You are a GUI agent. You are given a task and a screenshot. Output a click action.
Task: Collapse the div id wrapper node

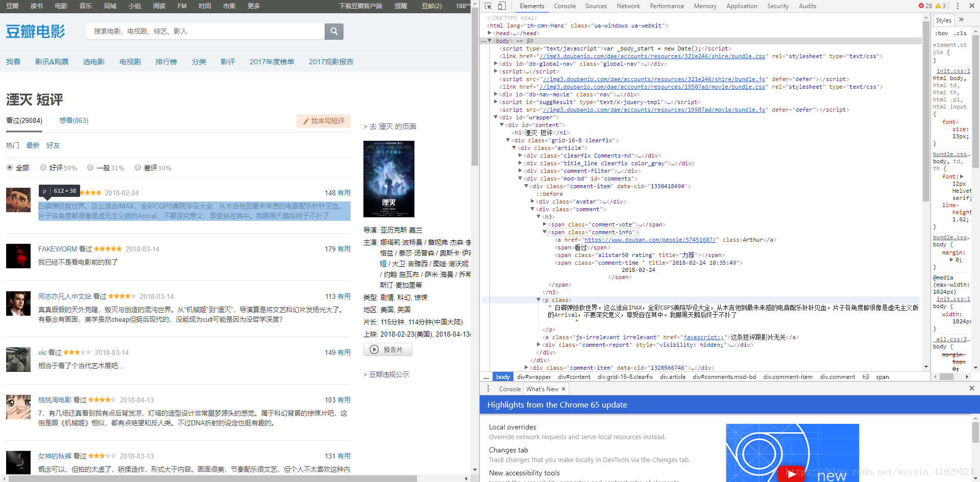tap(496, 117)
